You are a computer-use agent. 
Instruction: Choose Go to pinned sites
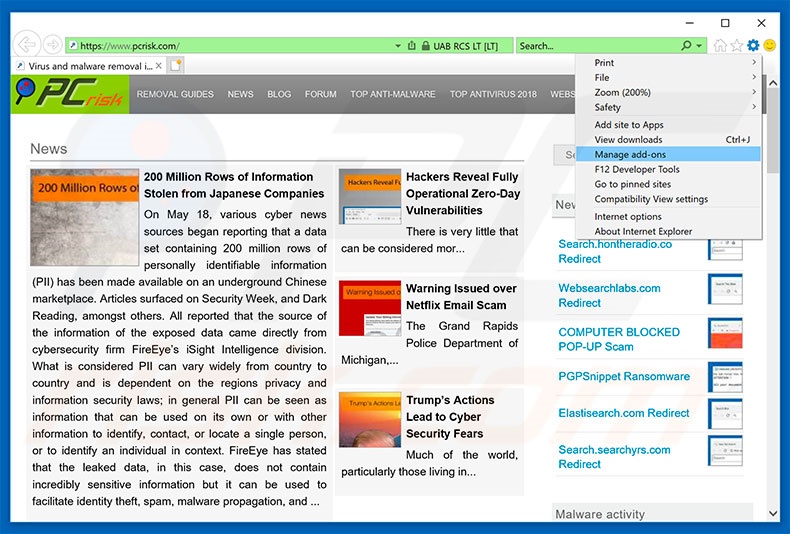click(668, 184)
